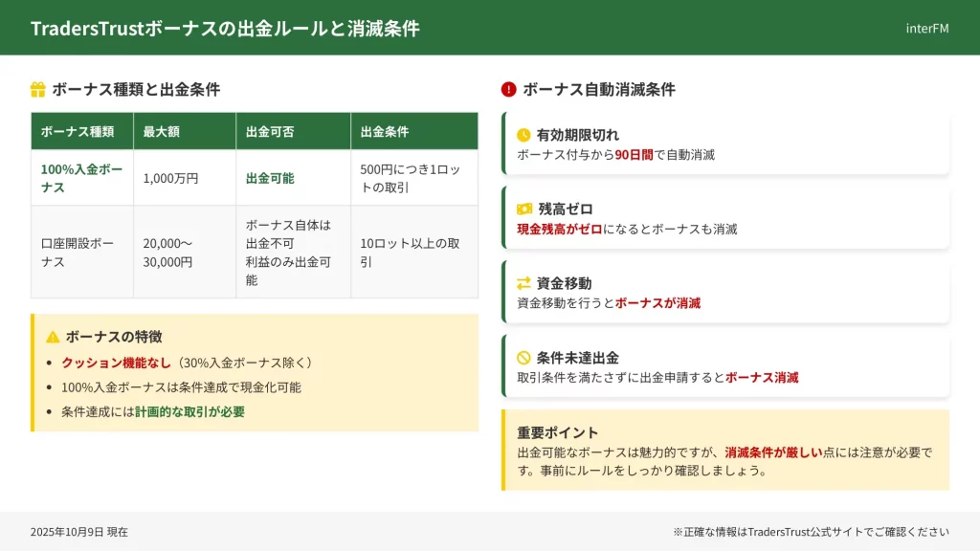The width and height of the screenshot is (980, 551).
Task: Click the green 100%入金ボーナス table cell
Action: 81,178
